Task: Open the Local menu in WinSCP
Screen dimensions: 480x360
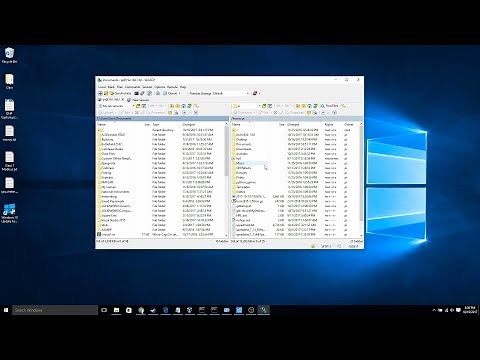Action: (102, 87)
